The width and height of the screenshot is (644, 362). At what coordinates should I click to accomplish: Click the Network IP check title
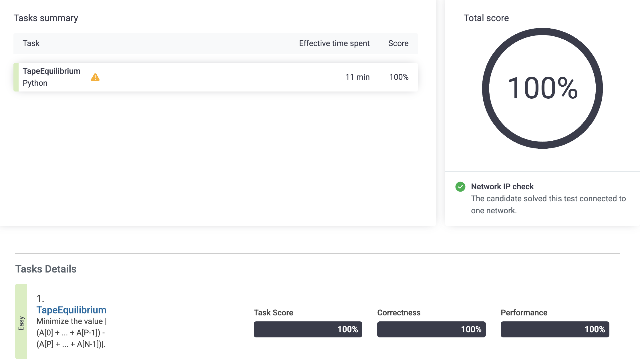(502, 186)
